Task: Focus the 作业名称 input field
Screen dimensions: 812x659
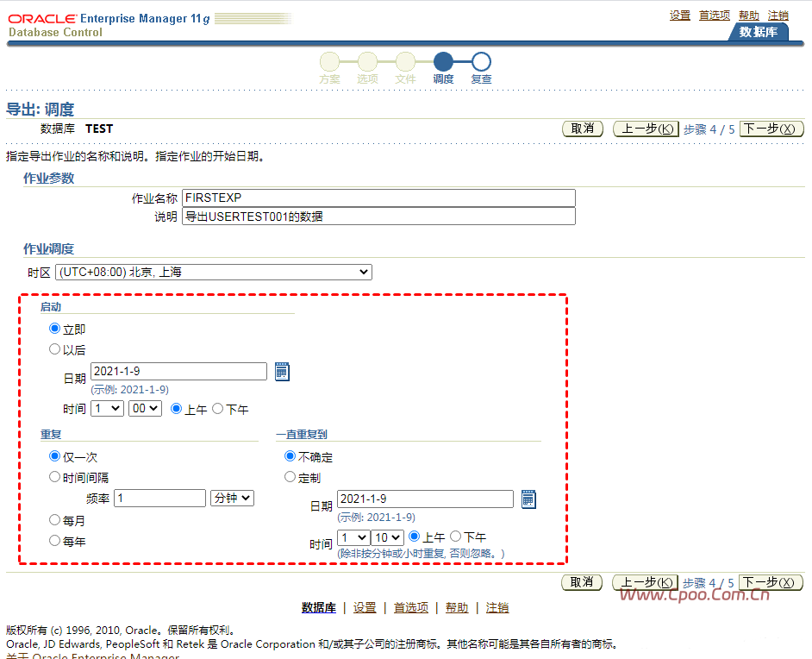Action: (x=378, y=198)
